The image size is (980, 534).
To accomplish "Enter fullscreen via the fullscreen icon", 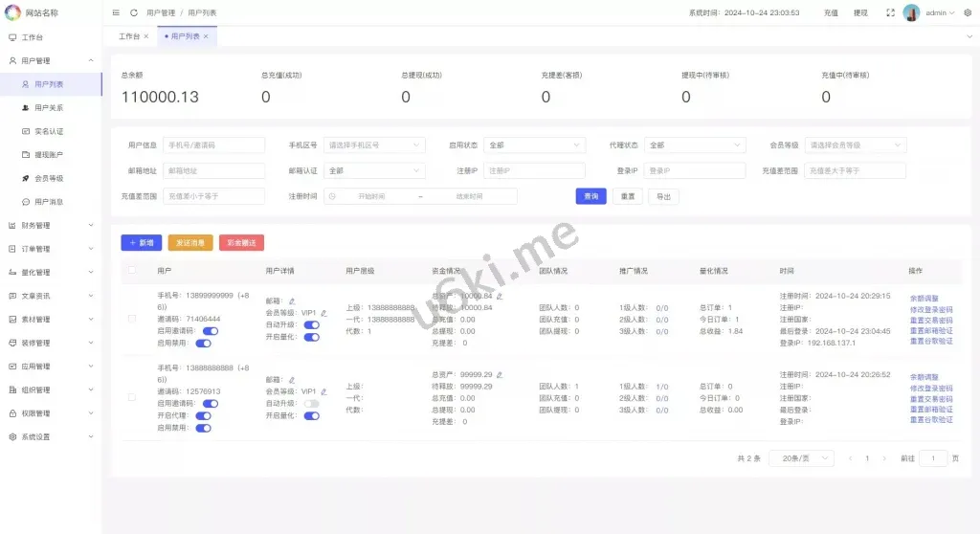I will pyautogui.click(x=890, y=13).
